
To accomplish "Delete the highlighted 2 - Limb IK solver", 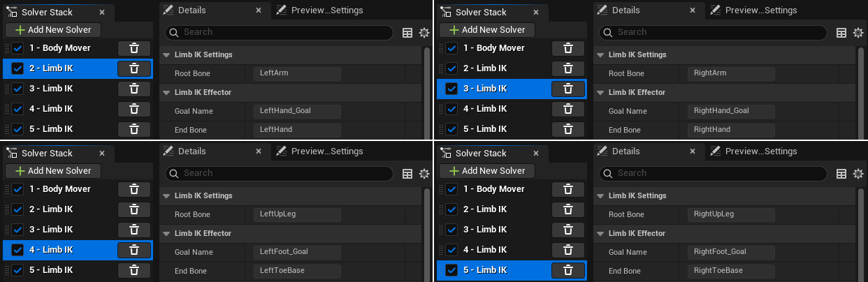I will (x=135, y=68).
